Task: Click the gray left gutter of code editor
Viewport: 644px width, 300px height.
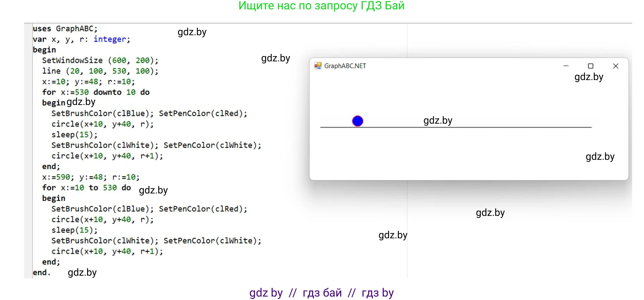Action: [28, 150]
